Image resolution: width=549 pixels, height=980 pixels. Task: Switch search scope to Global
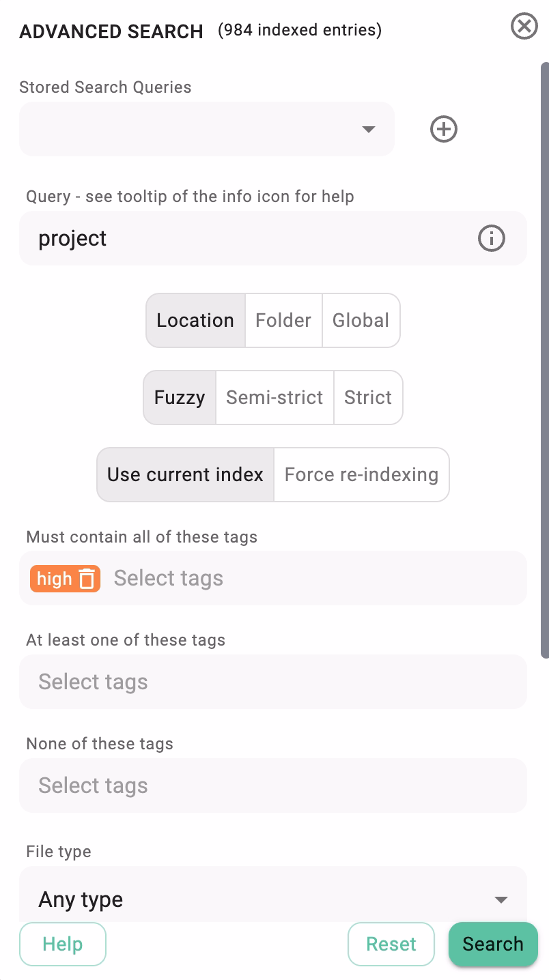click(361, 320)
